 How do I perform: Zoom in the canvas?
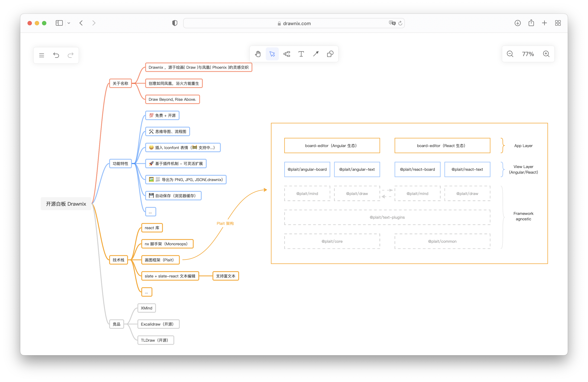click(546, 54)
